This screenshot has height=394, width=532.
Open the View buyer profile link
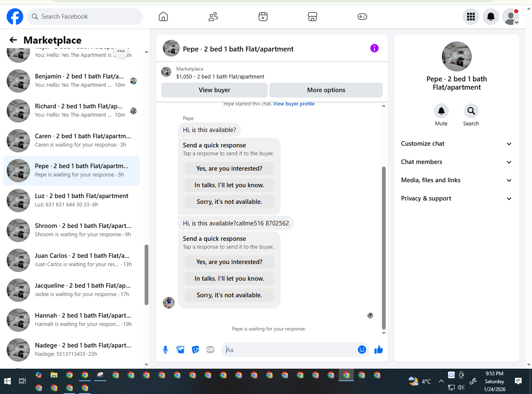[294, 104]
